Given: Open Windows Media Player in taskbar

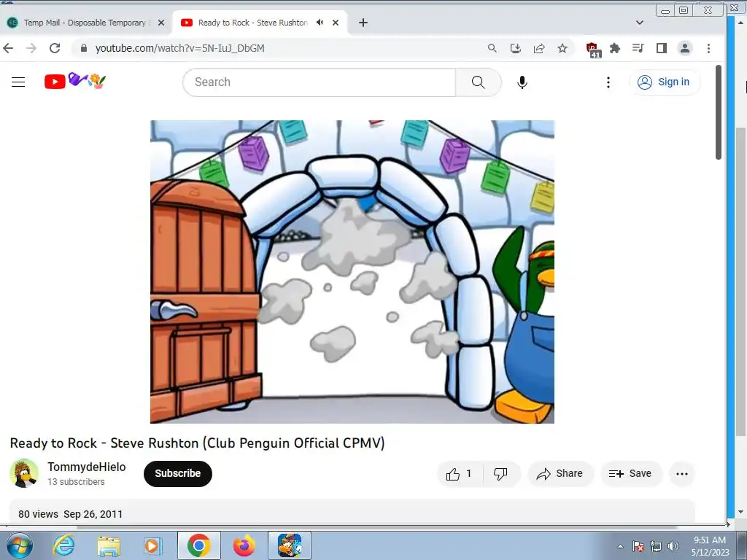Looking at the screenshot, I should (x=152, y=545).
